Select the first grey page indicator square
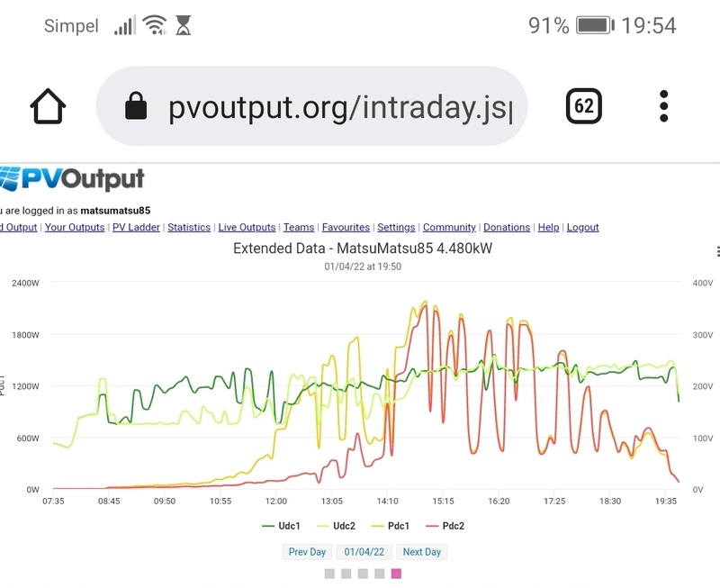The width and height of the screenshot is (720, 588). pos(329,574)
